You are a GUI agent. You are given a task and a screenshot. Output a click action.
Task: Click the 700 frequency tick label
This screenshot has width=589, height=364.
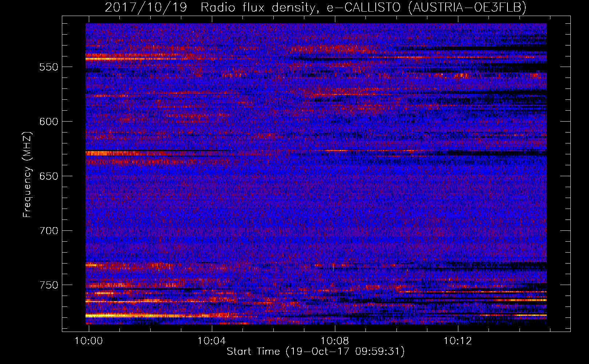pos(49,231)
